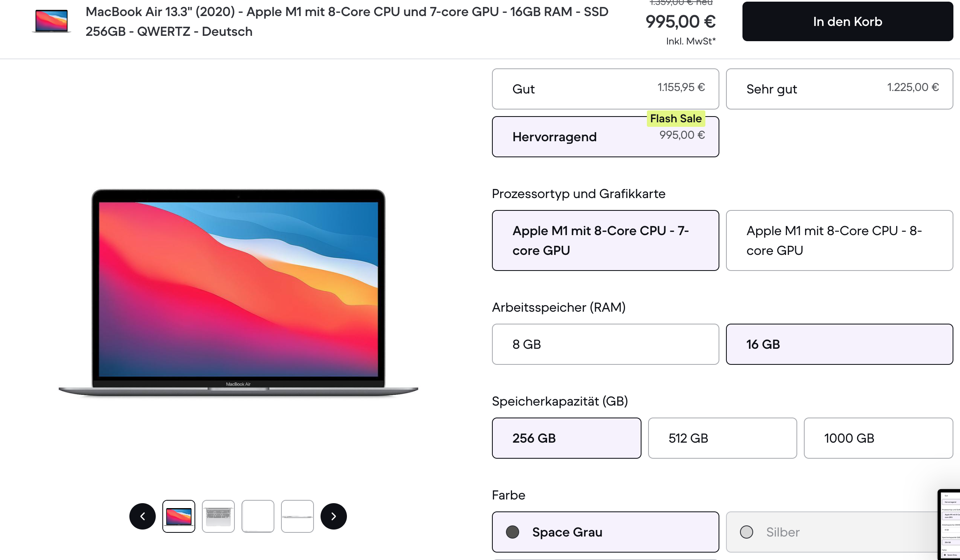Click the blank third gallery thumbnail
Viewport: 960px width, 560px height.
[258, 516]
